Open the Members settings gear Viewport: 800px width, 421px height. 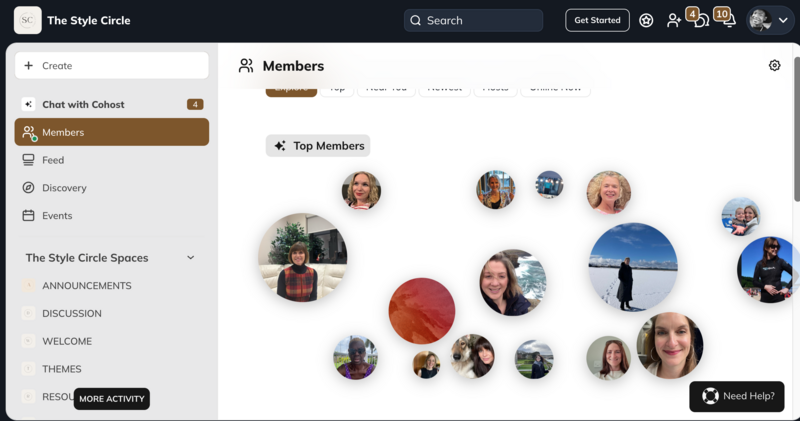tap(774, 66)
